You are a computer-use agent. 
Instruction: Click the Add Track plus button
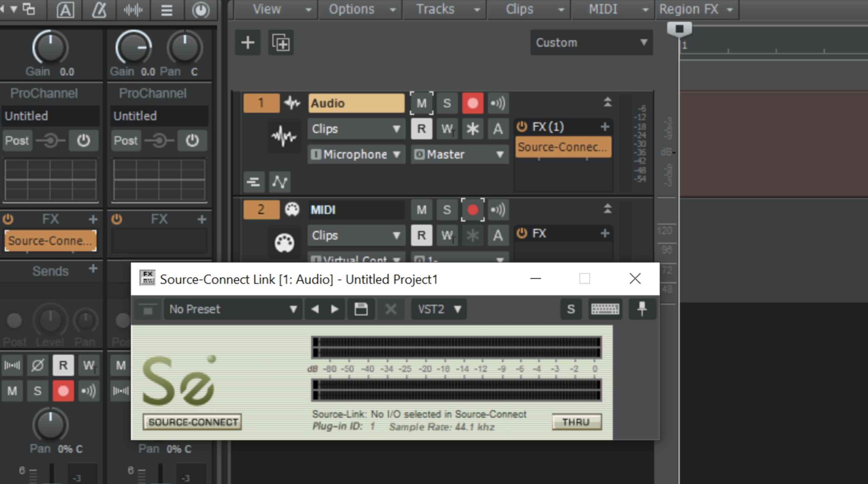click(247, 43)
